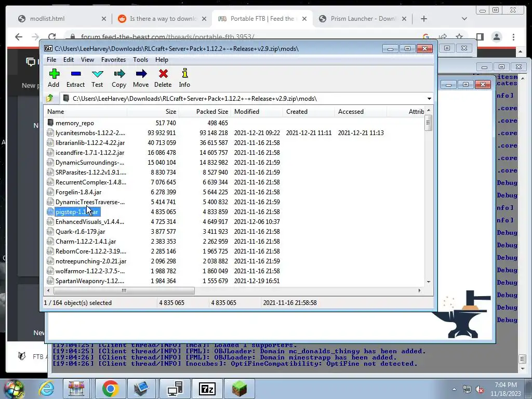The width and height of the screenshot is (532, 399).
Task: Sort by the Size column header
Action: pyautogui.click(x=153, y=112)
